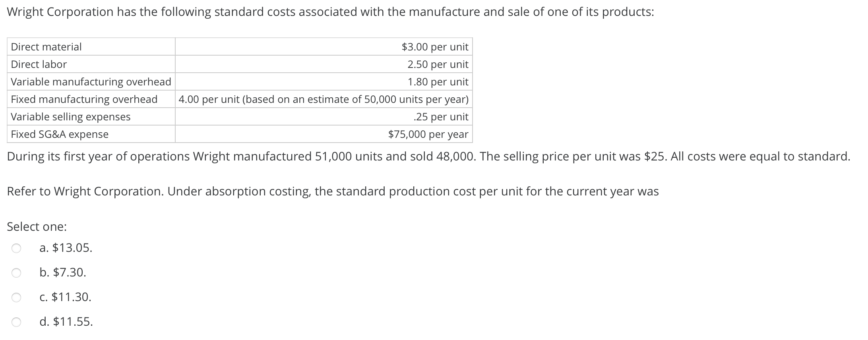The width and height of the screenshot is (868, 340).
Task: Click the 'Fixed manufacturing overhead' cell
Action: (x=84, y=99)
